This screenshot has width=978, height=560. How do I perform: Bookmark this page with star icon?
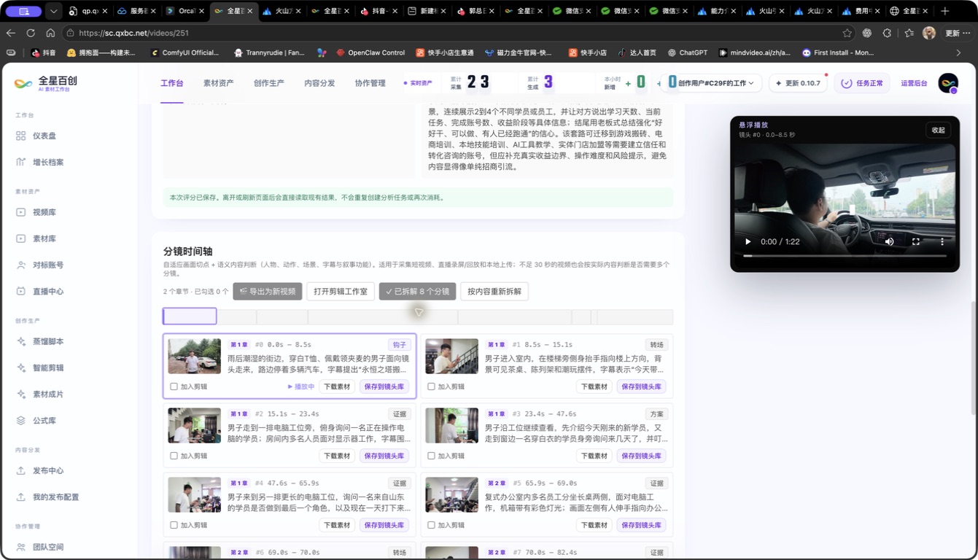pyautogui.click(x=847, y=33)
